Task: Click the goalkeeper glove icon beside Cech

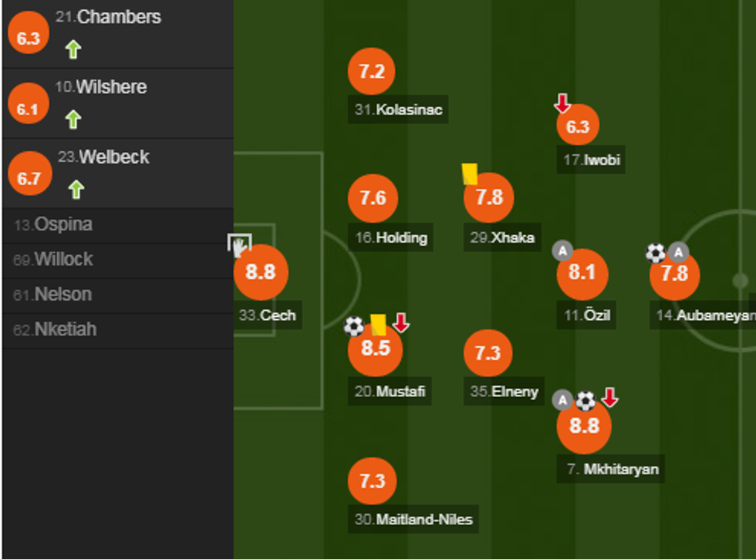Action: [240, 246]
